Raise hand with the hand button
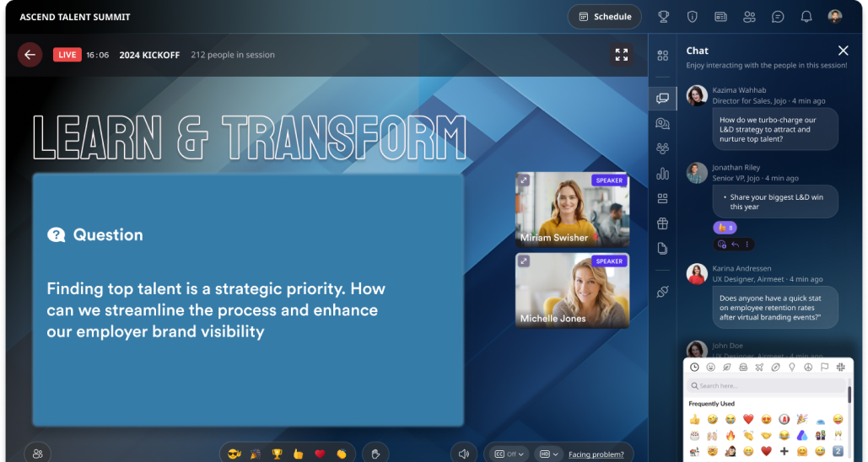Screen dimensions: 868x462 (375, 454)
